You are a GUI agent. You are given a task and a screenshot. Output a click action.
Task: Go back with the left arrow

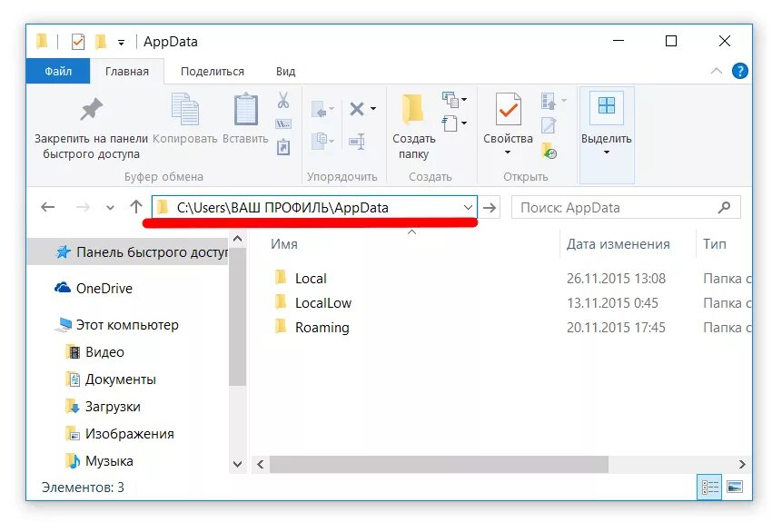(48, 207)
